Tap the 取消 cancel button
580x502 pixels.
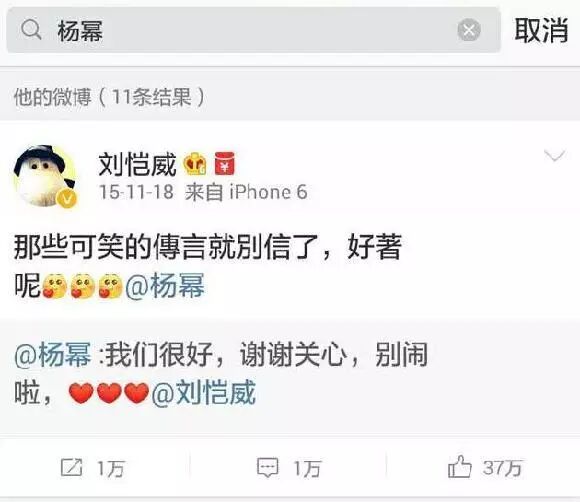point(541,30)
